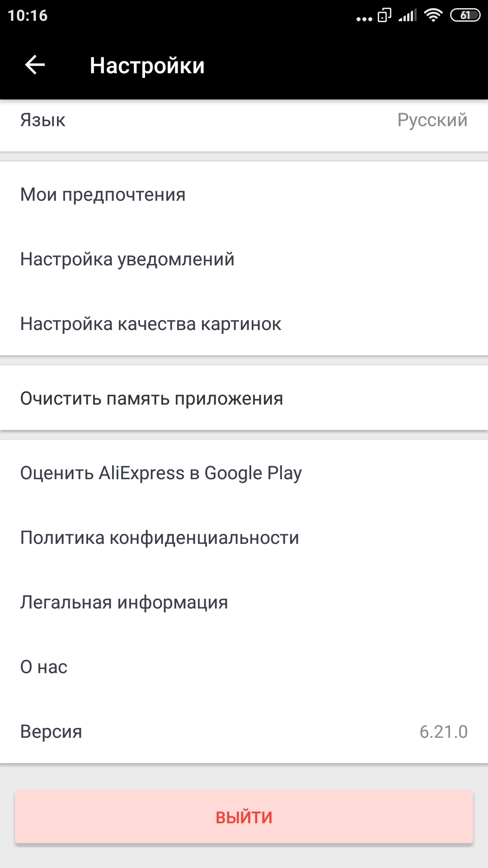Image resolution: width=488 pixels, height=868 pixels.
Task: Tap the Настройки header title
Action: pos(147,66)
